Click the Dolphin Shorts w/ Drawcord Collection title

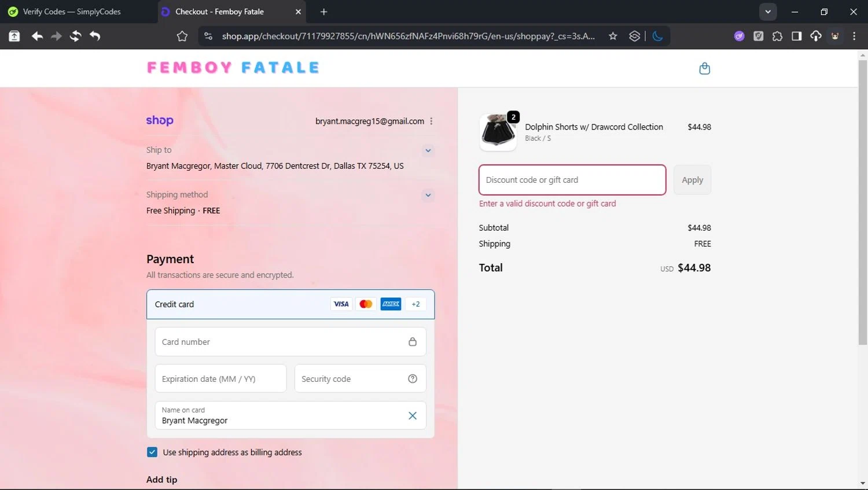pyautogui.click(x=594, y=127)
